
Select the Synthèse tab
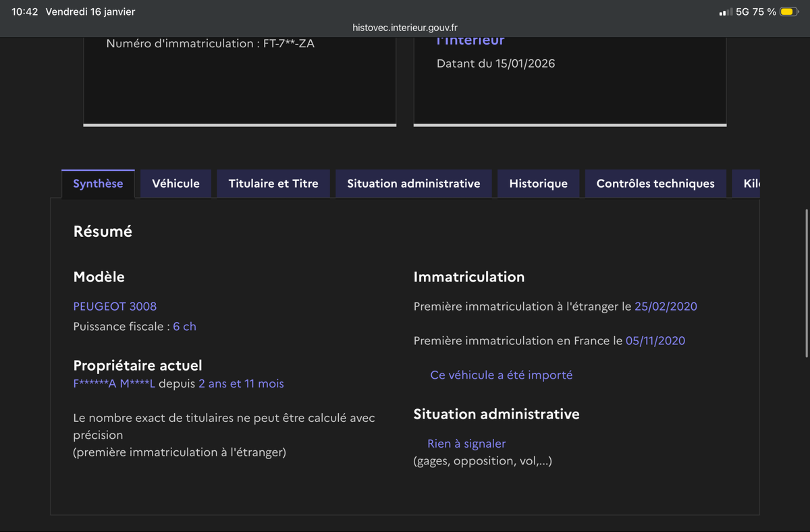tap(98, 184)
